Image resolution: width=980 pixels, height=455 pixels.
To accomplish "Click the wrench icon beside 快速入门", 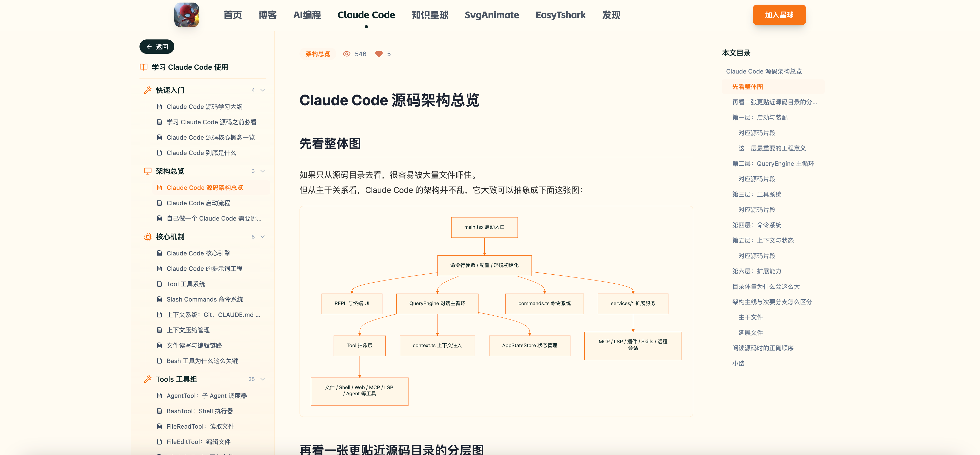I will pos(148,90).
